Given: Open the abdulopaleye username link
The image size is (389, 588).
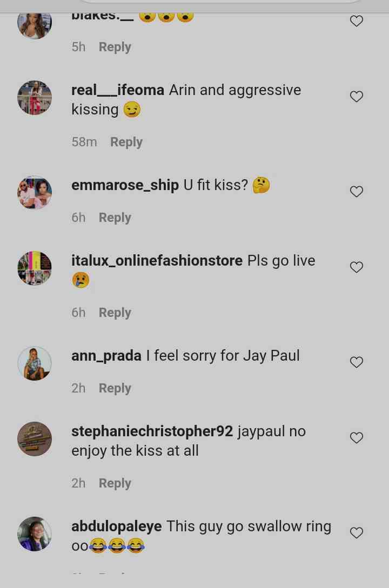Looking at the screenshot, I should (116, 526).
